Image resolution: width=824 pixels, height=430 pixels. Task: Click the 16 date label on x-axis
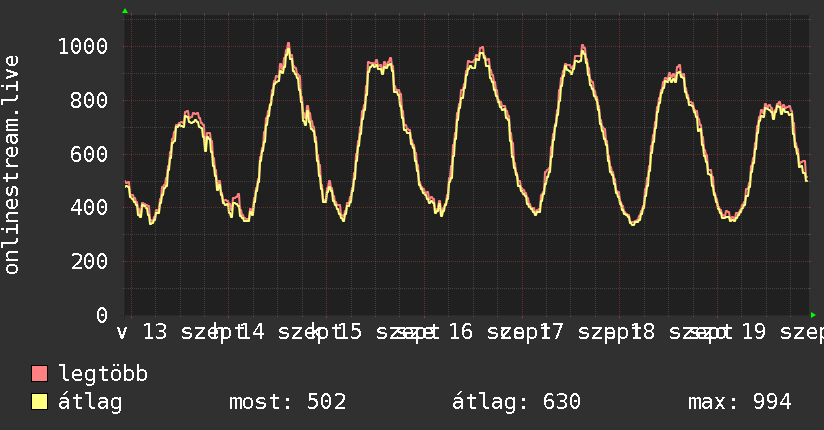tap(461, 332)
